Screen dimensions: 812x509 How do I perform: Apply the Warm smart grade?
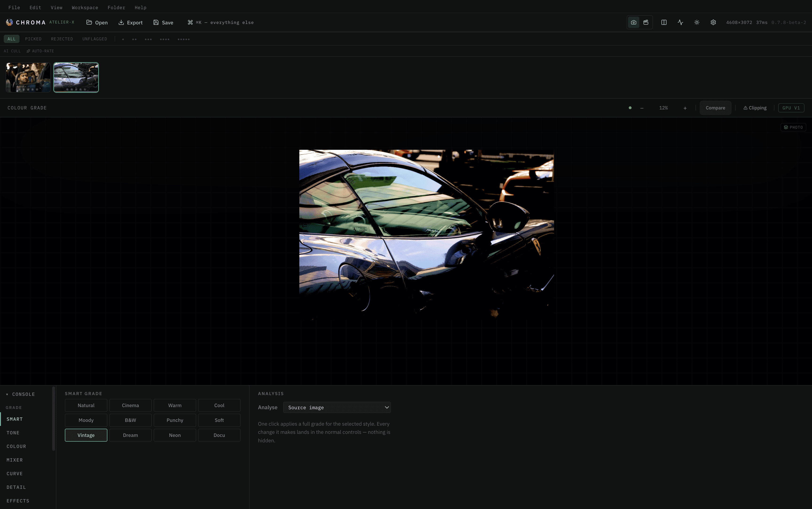click(175, 405)
